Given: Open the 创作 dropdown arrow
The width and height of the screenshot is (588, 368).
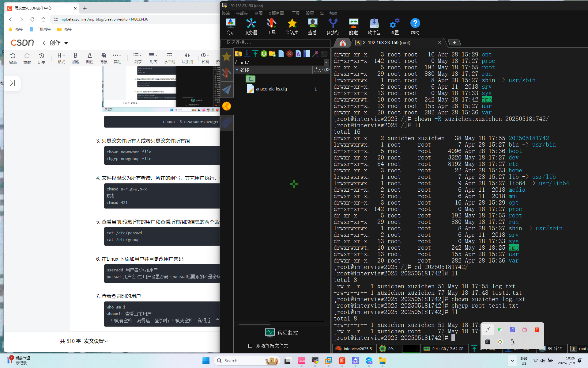Looking at the screenshot, I should pyautogui.click(x=66, y=43).
